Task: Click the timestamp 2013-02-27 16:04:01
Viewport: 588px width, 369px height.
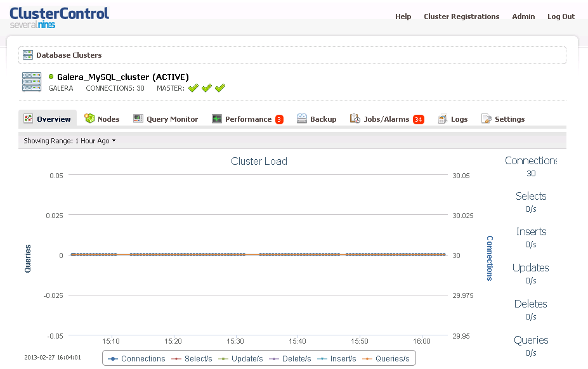Action: [x=53, y=358]
